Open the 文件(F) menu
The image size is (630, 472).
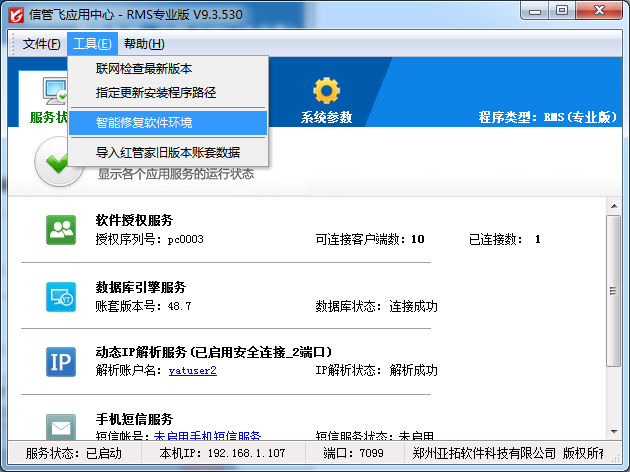41,44
